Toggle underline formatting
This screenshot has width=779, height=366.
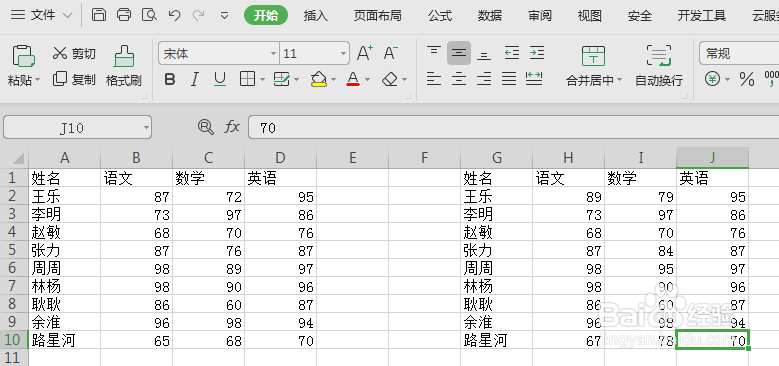220,79
